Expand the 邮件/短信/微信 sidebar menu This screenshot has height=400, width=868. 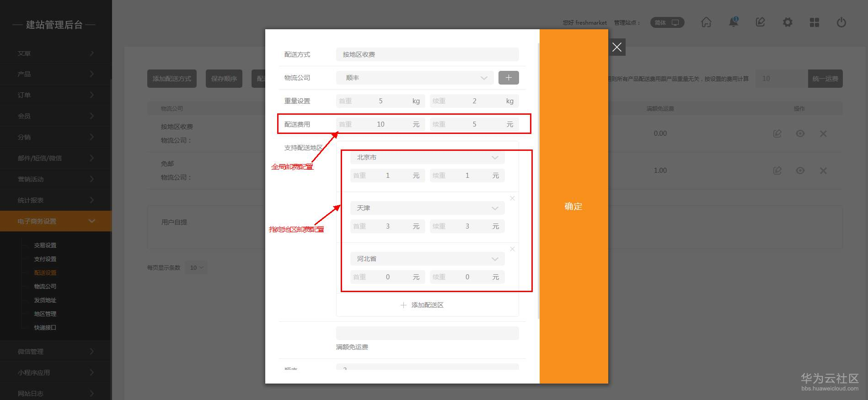(x=56, y=158)
